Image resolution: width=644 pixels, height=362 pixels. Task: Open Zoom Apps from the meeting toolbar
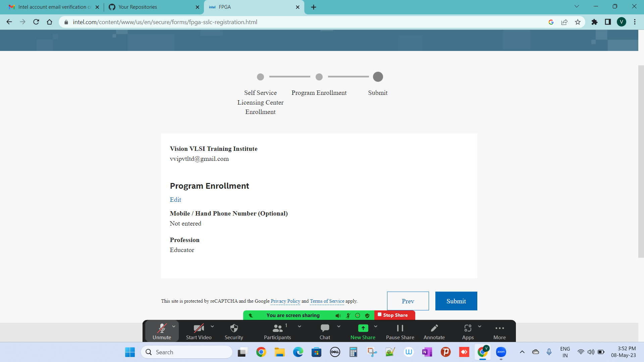(x=468, y=331)
